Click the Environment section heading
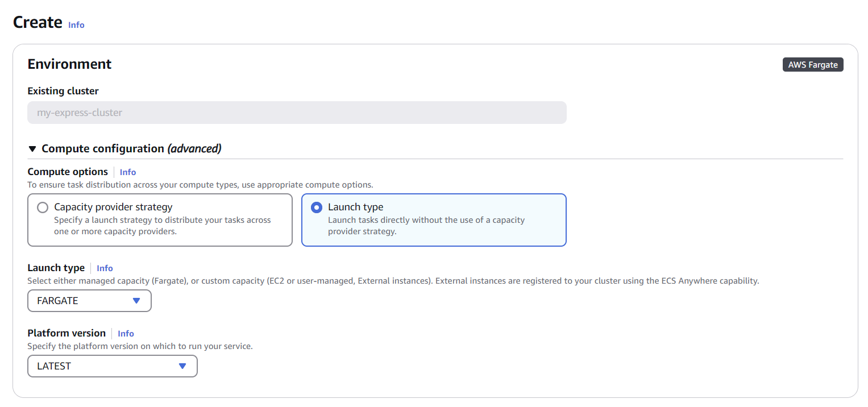 [69, 64]
